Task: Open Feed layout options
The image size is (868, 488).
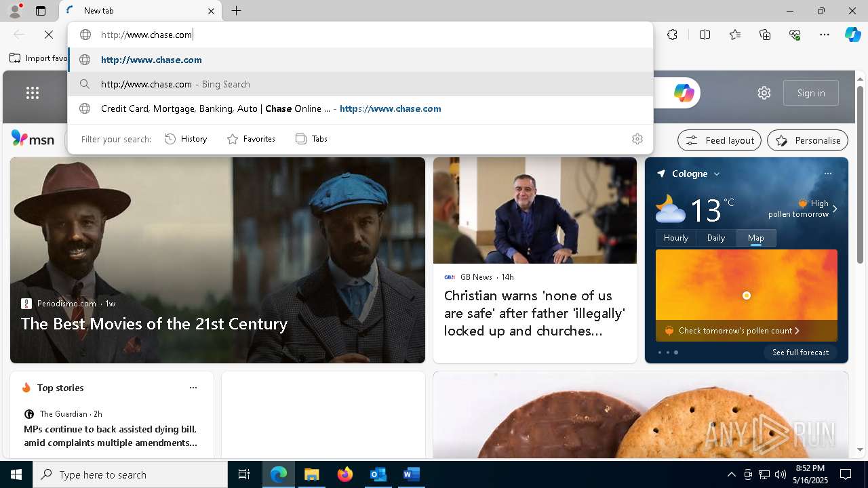Action: pos(719,140)
